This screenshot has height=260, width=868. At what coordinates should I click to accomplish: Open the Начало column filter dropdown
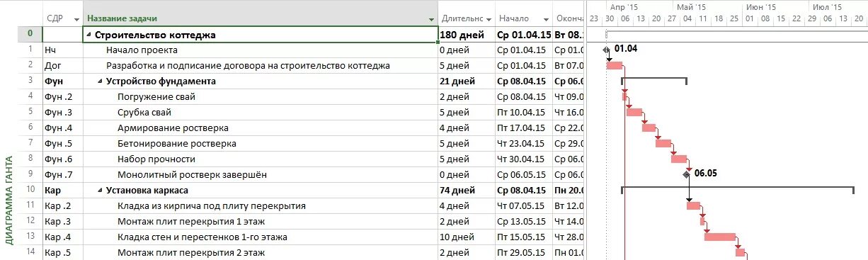tap(545, 19)
